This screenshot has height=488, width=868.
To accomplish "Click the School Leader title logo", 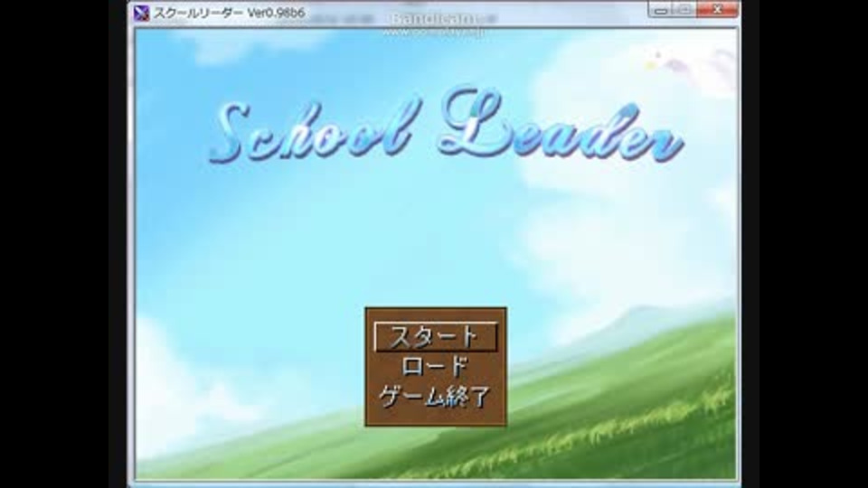I will click(x=446, y=127).
